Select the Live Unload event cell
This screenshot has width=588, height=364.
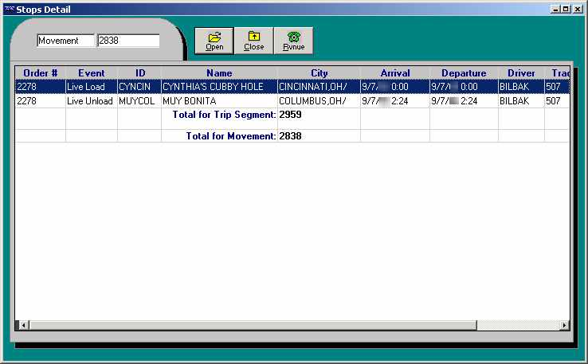pyautogui.click(x=92, y=101)
